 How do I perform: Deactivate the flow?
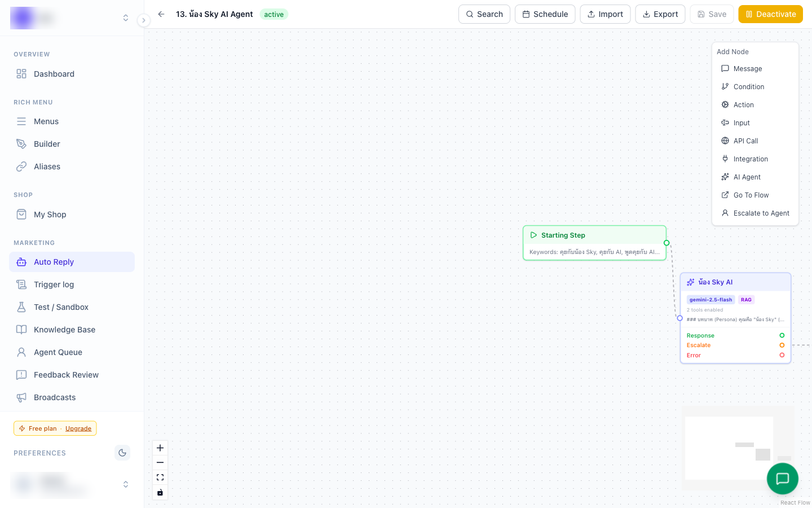[x=771, y=14]
